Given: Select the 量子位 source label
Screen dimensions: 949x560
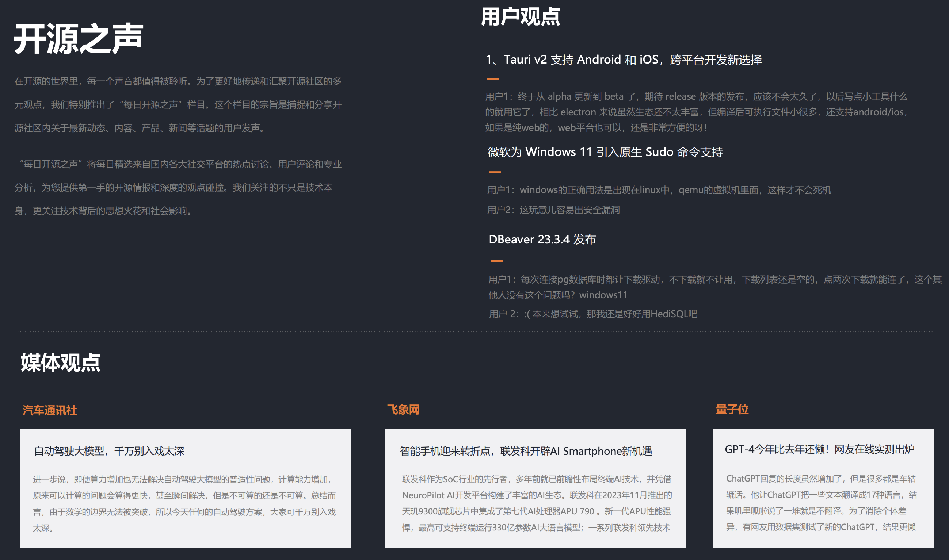Looking at the screenshot, I should [x=732, y=409].
